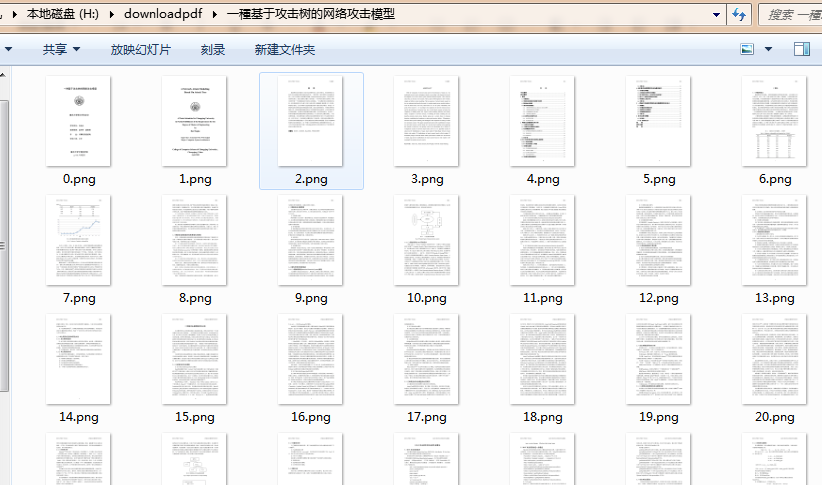
Task: Click the change view icon
Action: coord(747,49)
